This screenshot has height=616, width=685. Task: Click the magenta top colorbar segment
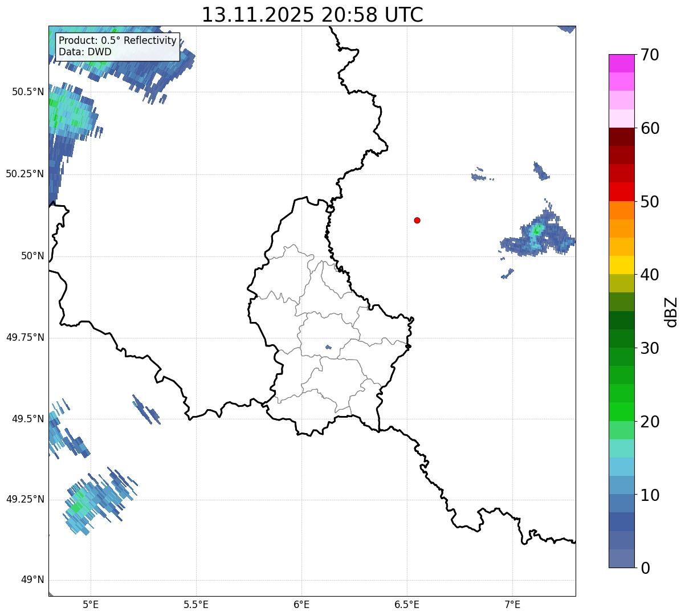tap(622, 63)
